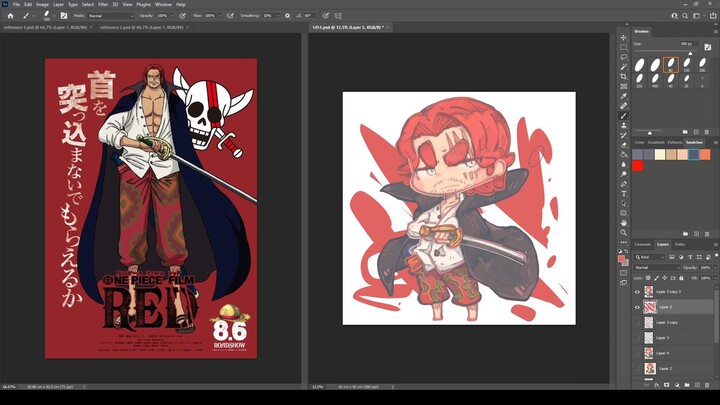Image resolution: width=720 pixels, height=405 pixels.
Task: Open the Window menu
Action: point(163,4)
